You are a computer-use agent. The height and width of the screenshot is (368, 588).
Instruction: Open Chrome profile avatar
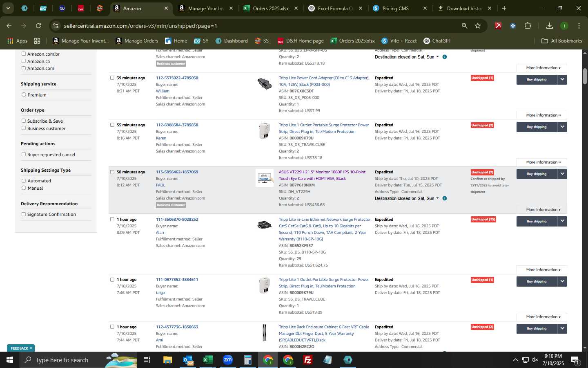(x=564, y=26)
